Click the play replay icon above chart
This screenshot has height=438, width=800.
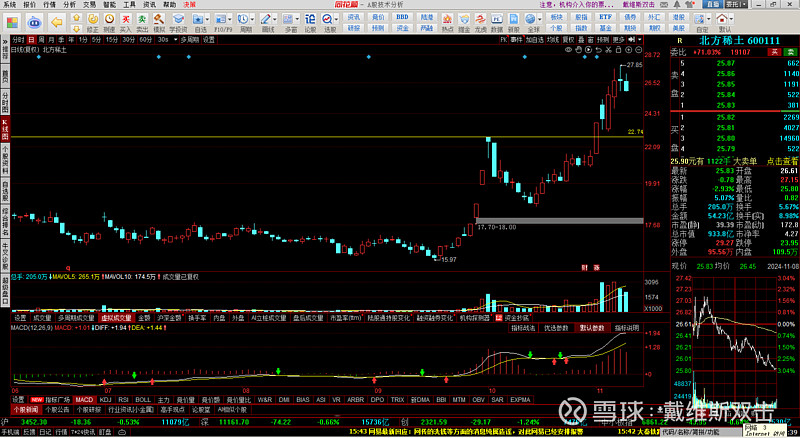point(588,50)
